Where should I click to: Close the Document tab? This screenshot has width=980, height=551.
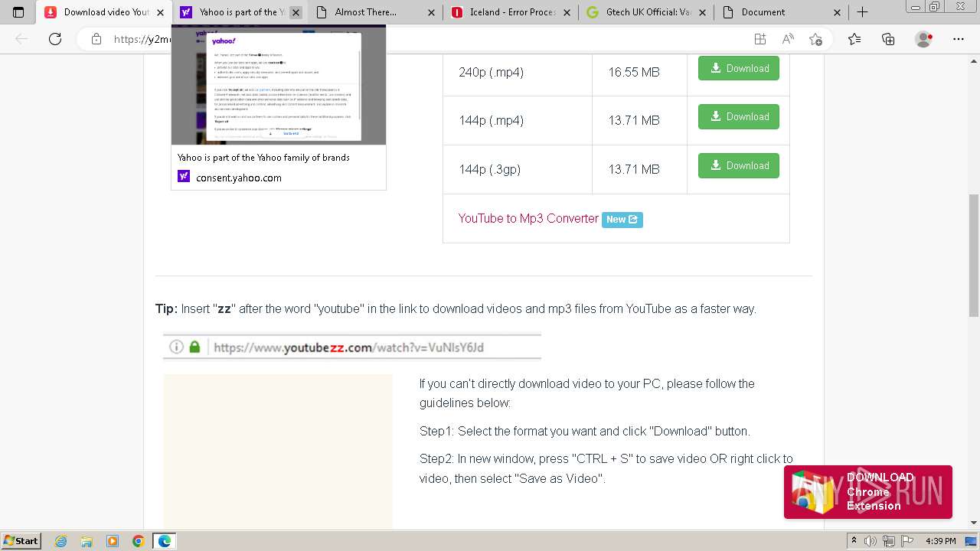(837, 12)
